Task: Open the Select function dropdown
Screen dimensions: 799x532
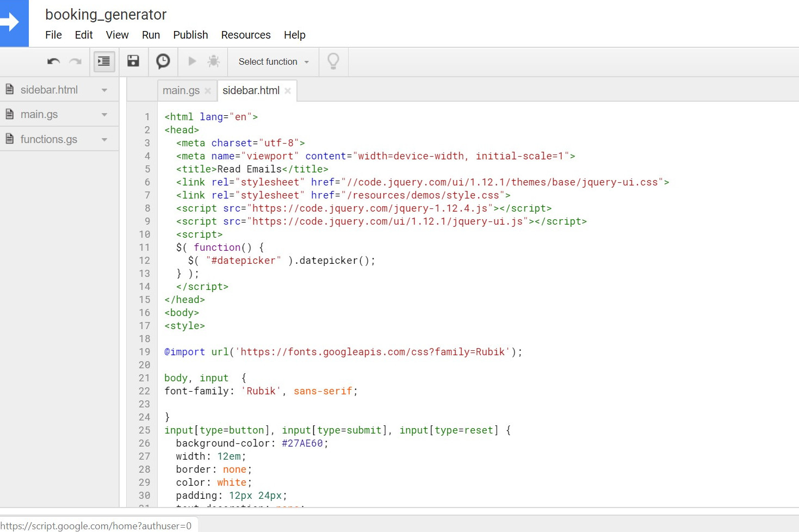Action: point(274,61)
